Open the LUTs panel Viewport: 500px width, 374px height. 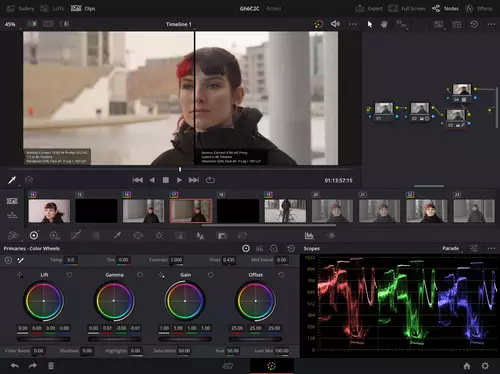[x=52, y=8]
